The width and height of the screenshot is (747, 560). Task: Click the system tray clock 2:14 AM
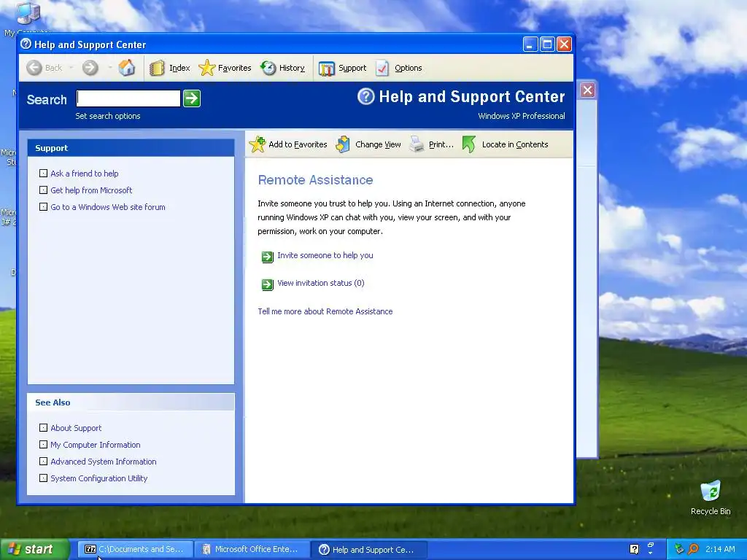(720, 549)
